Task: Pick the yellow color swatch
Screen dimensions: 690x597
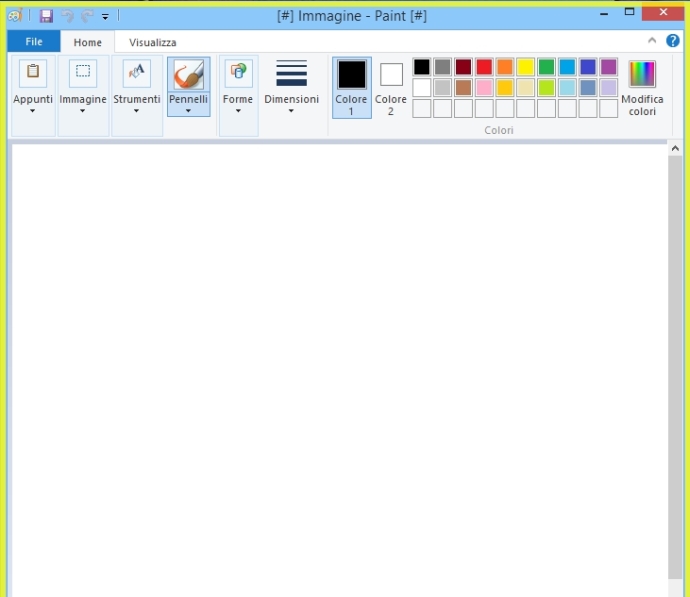Action: click(525, 67)
